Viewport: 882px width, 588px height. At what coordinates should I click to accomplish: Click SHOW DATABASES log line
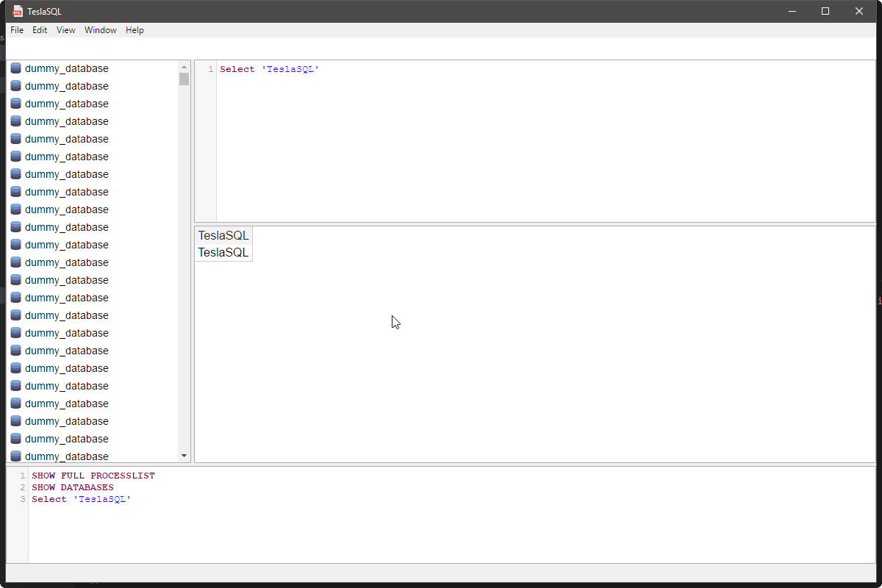click(73, 487)
